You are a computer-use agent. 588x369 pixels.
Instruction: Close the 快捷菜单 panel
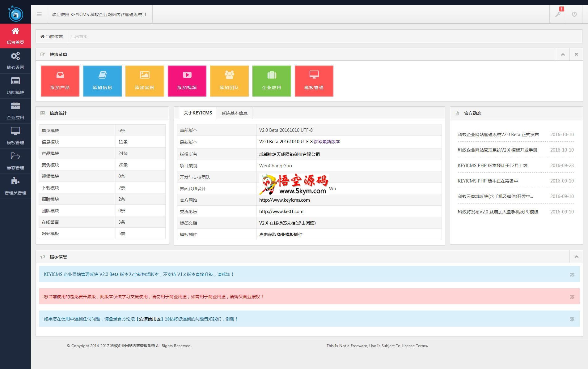click(576, 54)
